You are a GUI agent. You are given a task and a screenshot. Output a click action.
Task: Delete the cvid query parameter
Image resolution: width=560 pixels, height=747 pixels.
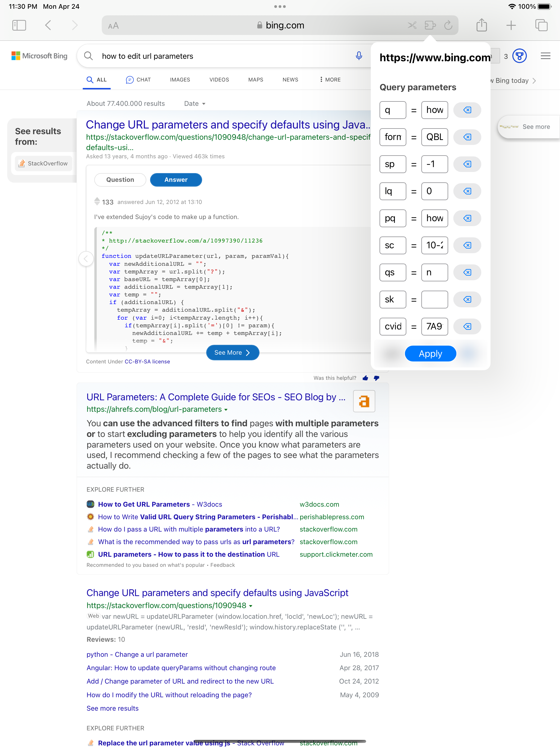(x=467, y=326)
